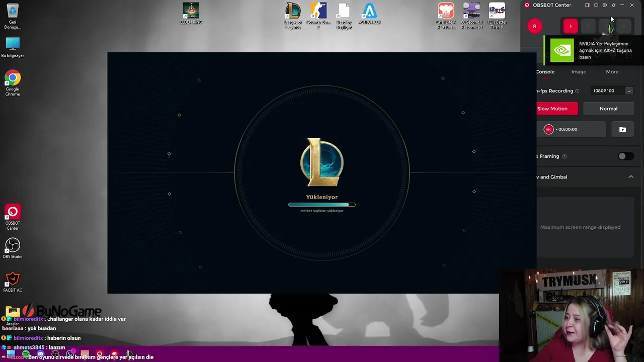Click chat message 'haberin olsun'
Viewport: 644px width, 362px height.
[63, 338]
